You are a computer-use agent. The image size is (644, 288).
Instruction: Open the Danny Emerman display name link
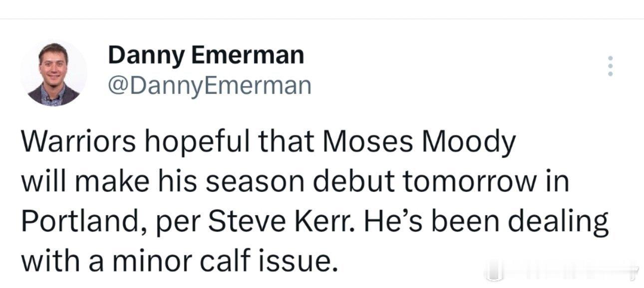click(206, 54)
